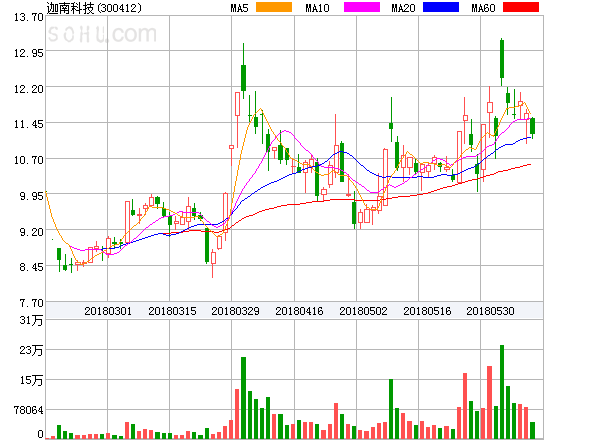
Task: Click the 11.45 price axis label
Action: 29,124
